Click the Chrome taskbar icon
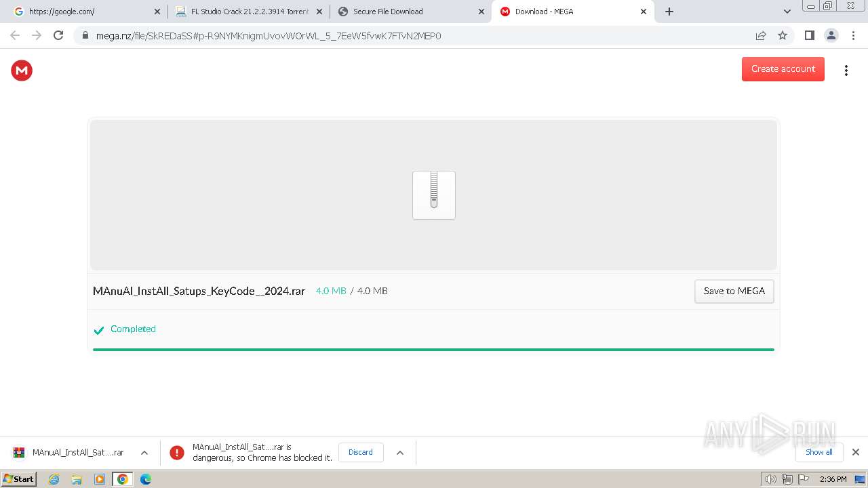Screen dimensions: 868x488 [x=123, y=479]
